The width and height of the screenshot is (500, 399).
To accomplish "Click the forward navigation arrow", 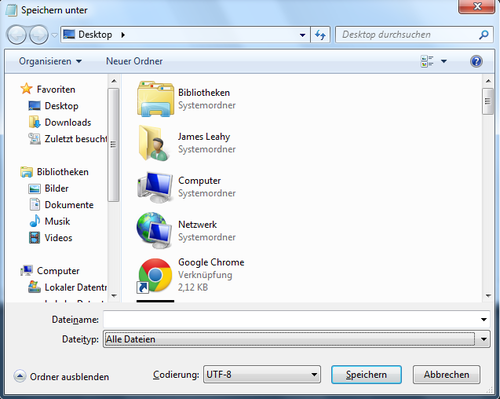I will (39, 35).
